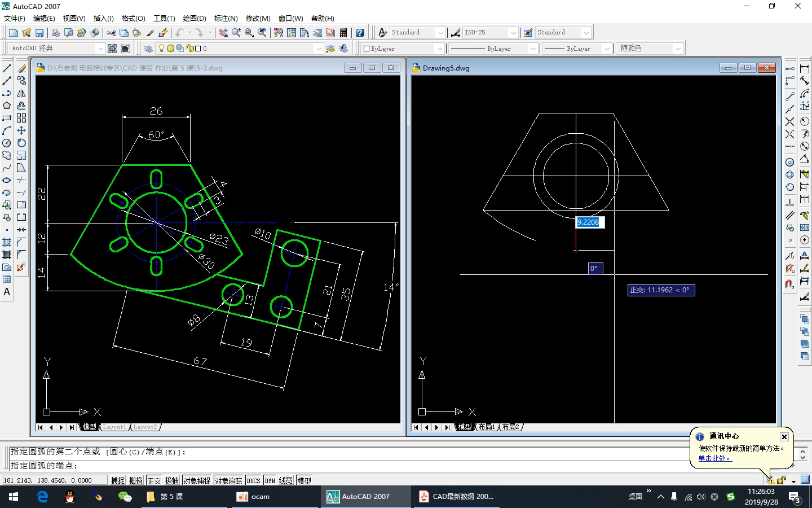Click the Multiline Text tool

click(7, 292)
